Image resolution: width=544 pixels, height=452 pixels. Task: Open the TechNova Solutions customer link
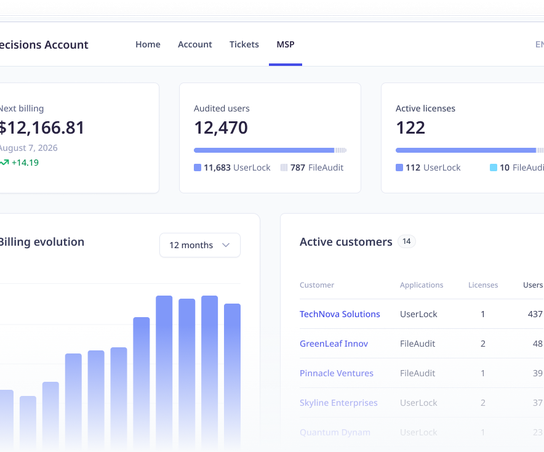coord(340,314)
